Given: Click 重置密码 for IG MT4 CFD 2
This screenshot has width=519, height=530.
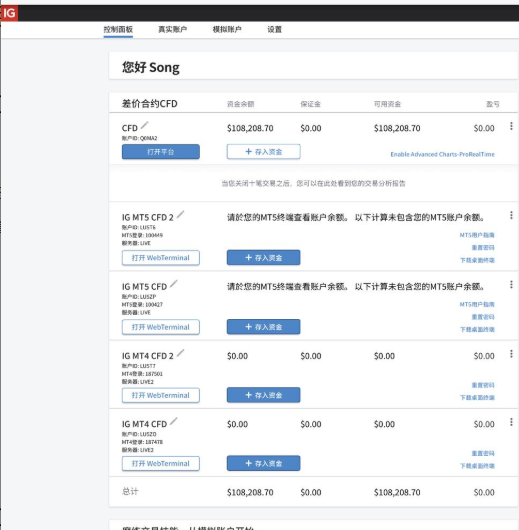Looking at the screenshot, I should (483, 385).
